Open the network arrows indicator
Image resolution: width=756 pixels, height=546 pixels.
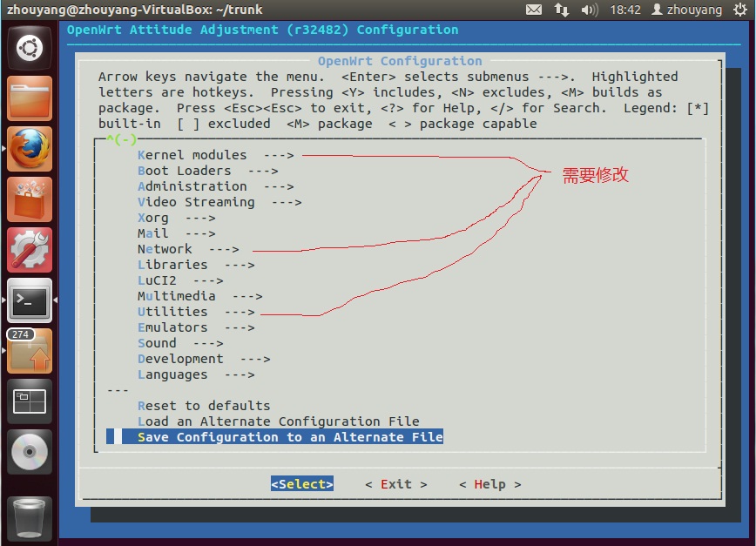561,10
